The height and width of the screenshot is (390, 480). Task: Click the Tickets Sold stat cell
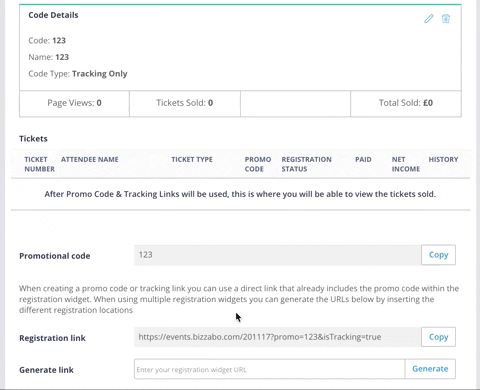(x=185, y=103)
